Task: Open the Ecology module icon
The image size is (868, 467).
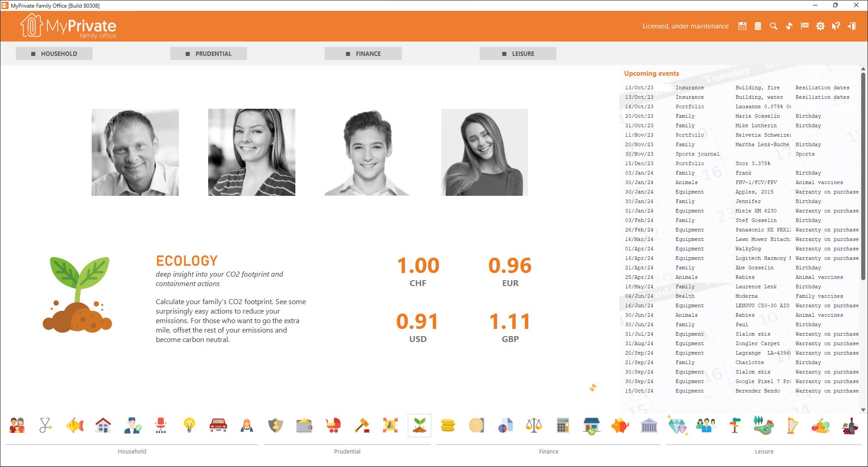Action: pos(419,425)
